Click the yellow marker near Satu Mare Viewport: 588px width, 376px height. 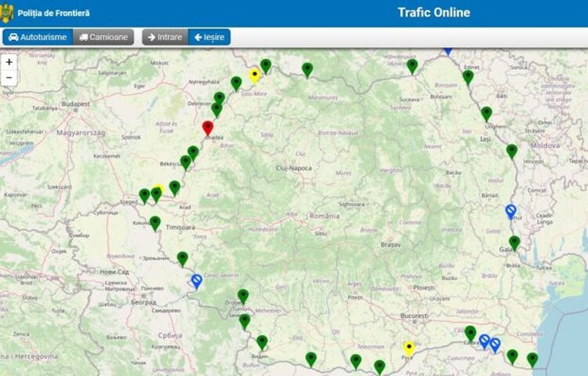tap(255, 75)
